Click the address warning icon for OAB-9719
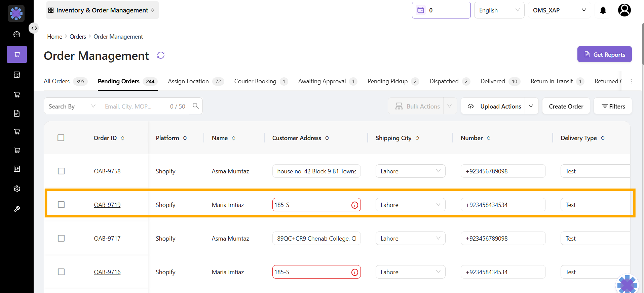 [354, 205]
